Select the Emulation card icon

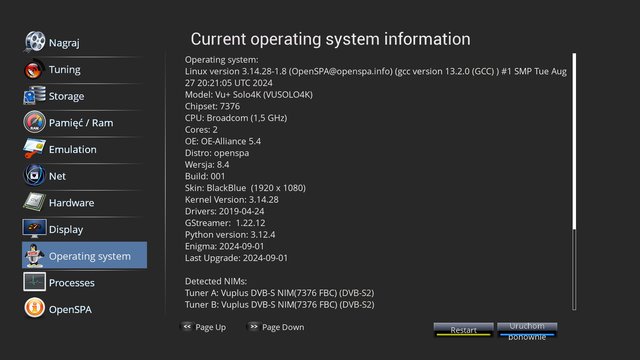pyautogui.click(x=34, y=149)
